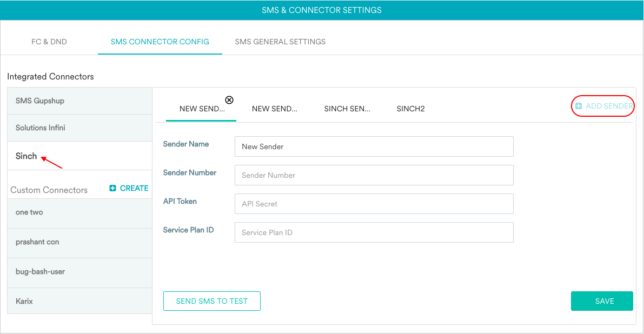Select the Karix custom connector
Viewport: 644px width, 334px height.
click(79, 301)
